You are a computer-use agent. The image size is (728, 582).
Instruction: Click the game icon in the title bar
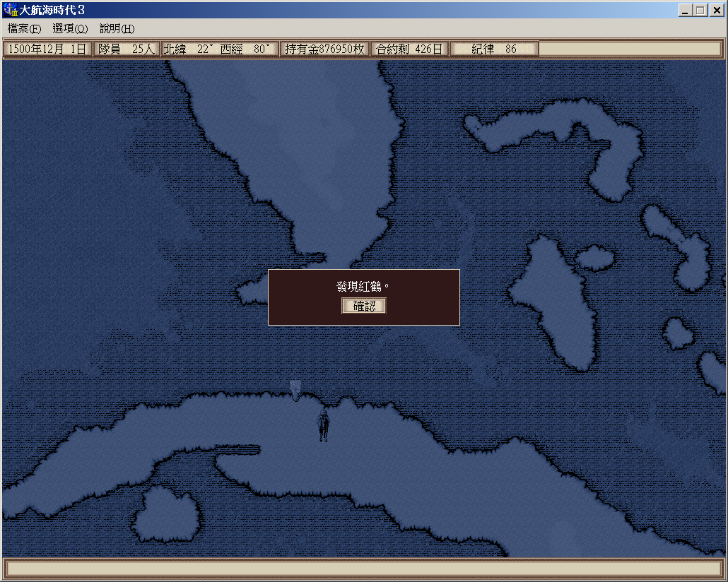point(11,11)
